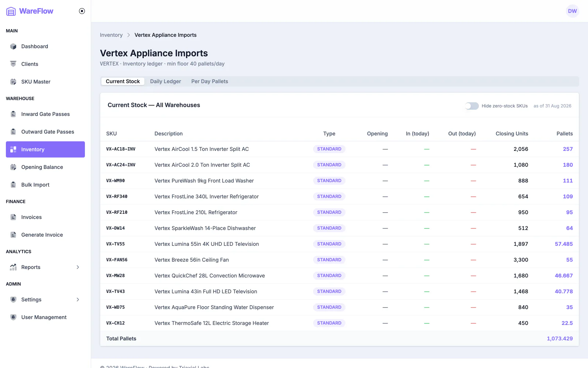This screenshot has width=588, height=368.
Task: Click the Clients sidebar icon
Action: 13,64
